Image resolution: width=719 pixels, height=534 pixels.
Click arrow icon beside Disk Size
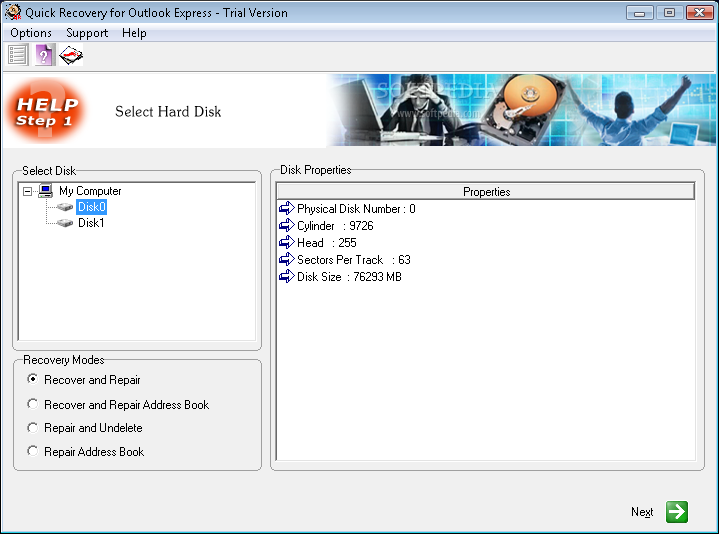click(x=287, y=276)
